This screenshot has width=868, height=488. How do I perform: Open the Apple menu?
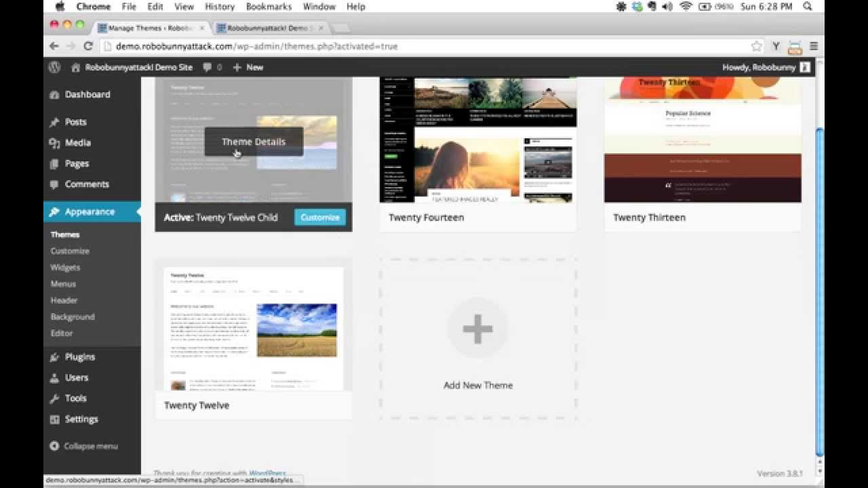pos(59,7)
